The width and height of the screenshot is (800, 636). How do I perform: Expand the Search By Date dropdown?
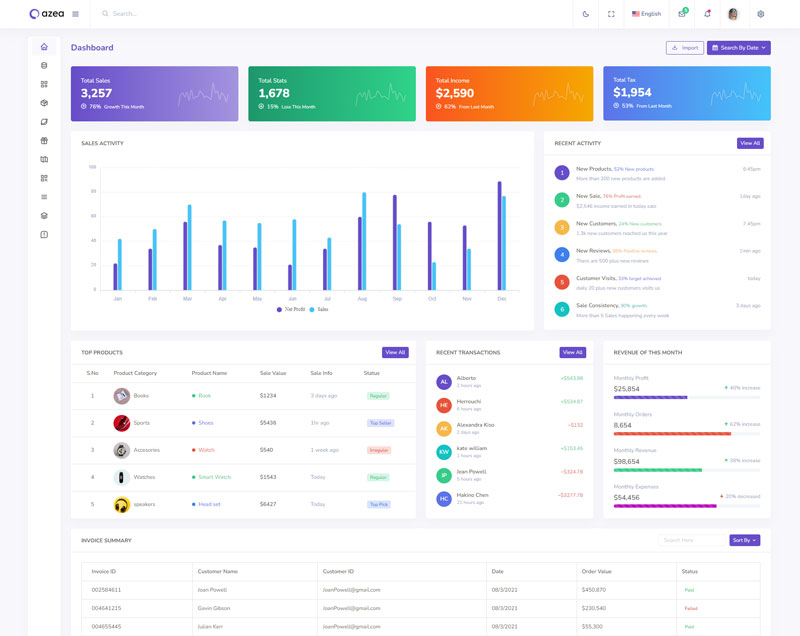tap(738, 48)
